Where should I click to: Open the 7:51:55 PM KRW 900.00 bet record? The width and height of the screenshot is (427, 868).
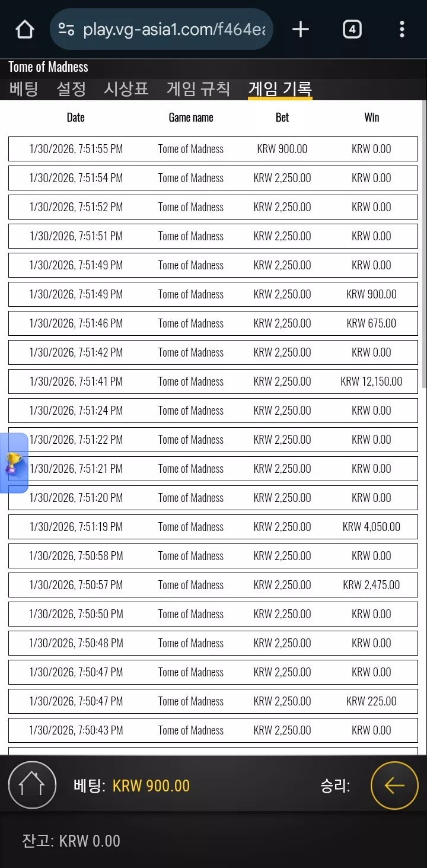tap(213, 149)
